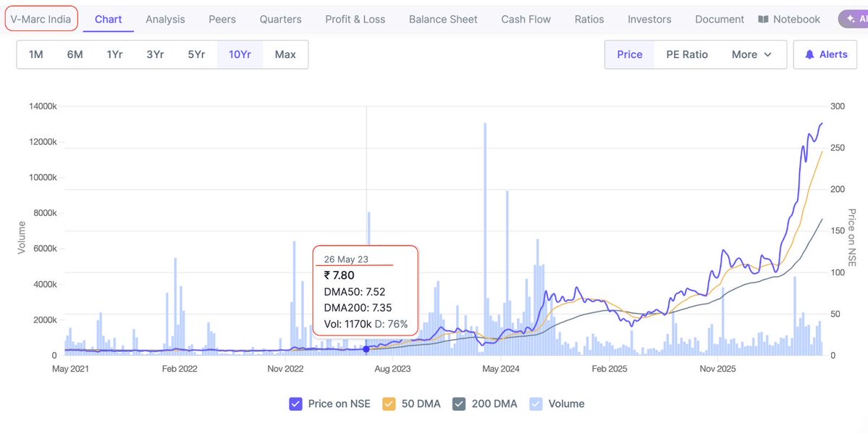
Task: Switch chart to PE Ratio view
Action: pyautogui.click(x=687, y=54)
